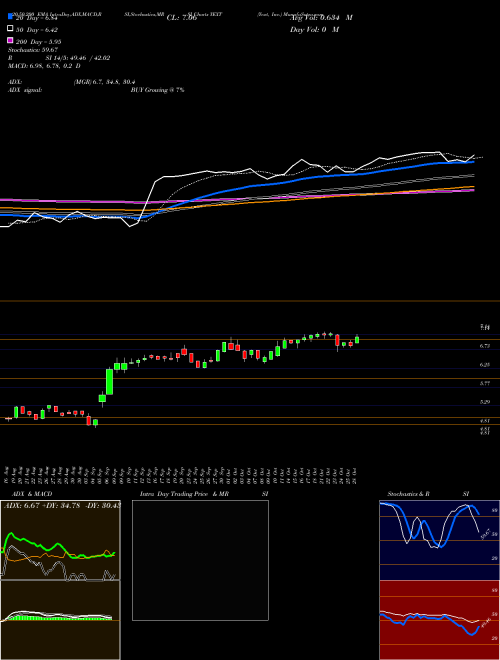
Task: Click the blue 20 Day legend swatch
Action: click(x=11, y=17)
